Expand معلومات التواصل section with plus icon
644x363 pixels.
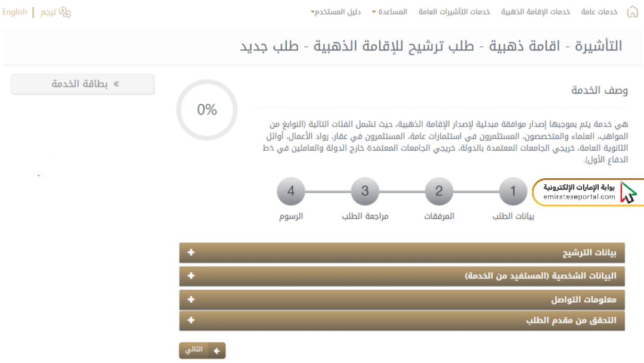(x=191, y=299)
